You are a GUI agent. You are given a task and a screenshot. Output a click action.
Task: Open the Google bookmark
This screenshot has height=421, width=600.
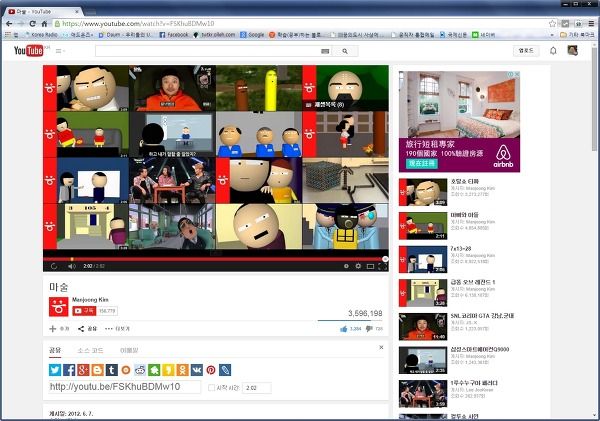point(252,35)
